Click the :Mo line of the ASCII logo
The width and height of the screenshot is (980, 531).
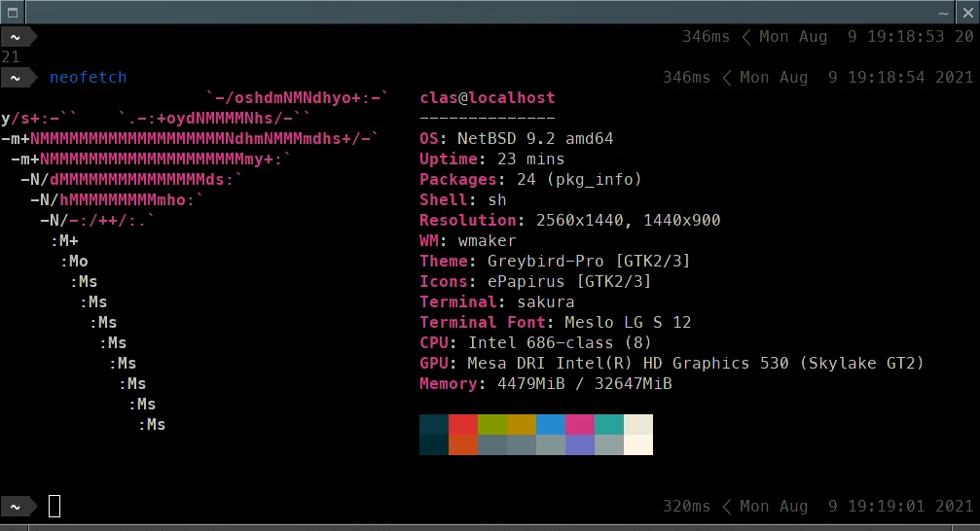(74, 262)
